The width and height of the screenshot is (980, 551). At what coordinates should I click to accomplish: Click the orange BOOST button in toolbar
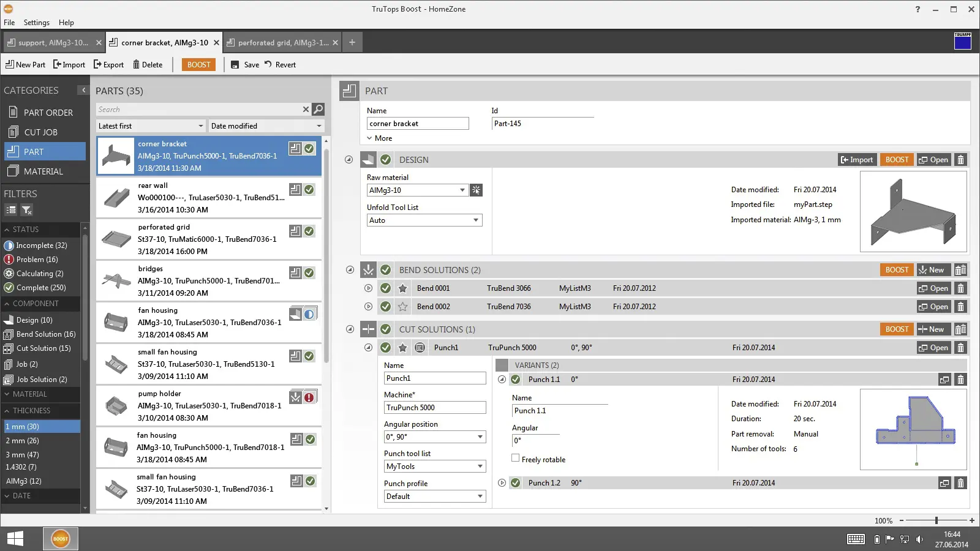[x=198, y=65]
